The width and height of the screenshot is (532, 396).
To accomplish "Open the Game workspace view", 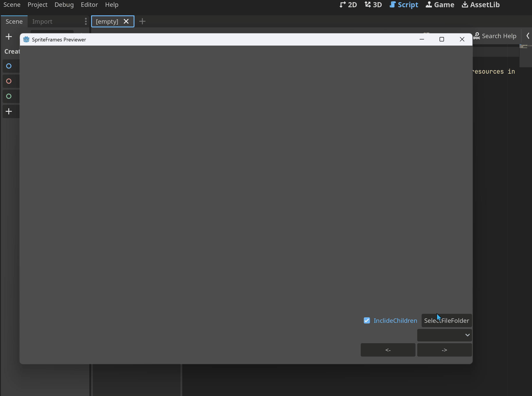I will click(x=440, y=5).
